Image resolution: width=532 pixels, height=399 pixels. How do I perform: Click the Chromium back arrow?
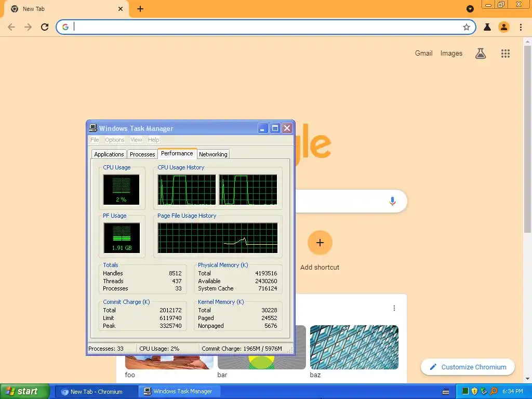point(11,27)
